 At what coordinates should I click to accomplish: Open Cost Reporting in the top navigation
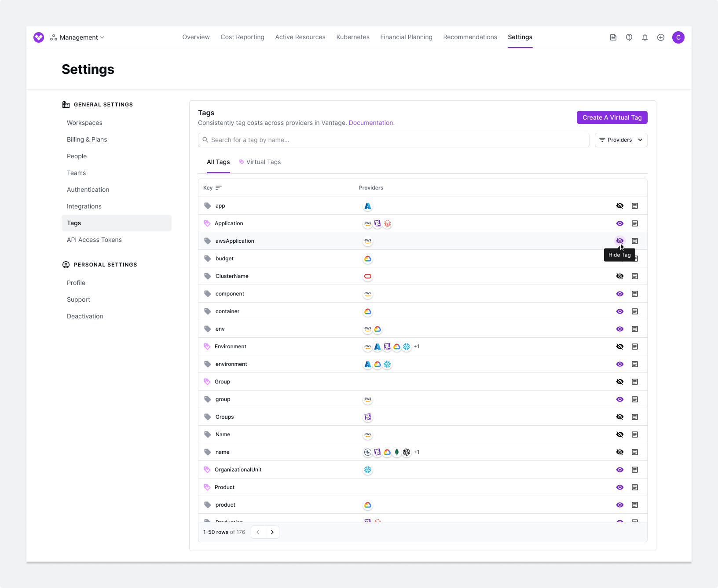(x=242, y=37)
